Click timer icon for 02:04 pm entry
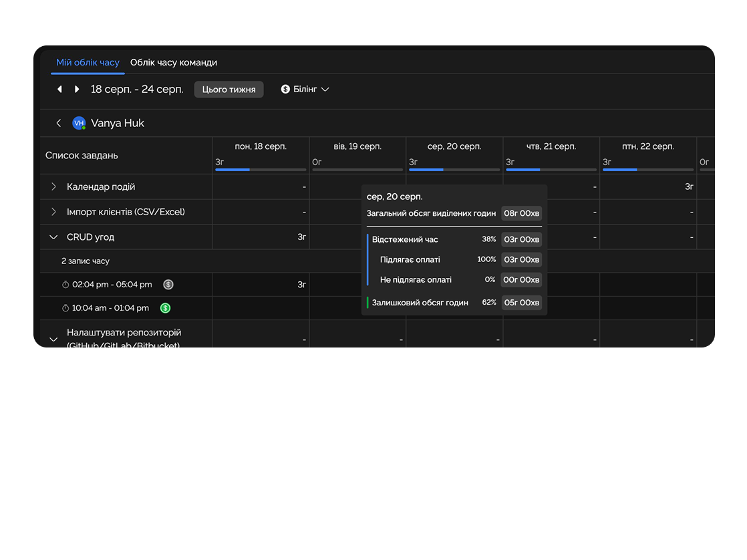747x560 pixels. tap(65, 285)
